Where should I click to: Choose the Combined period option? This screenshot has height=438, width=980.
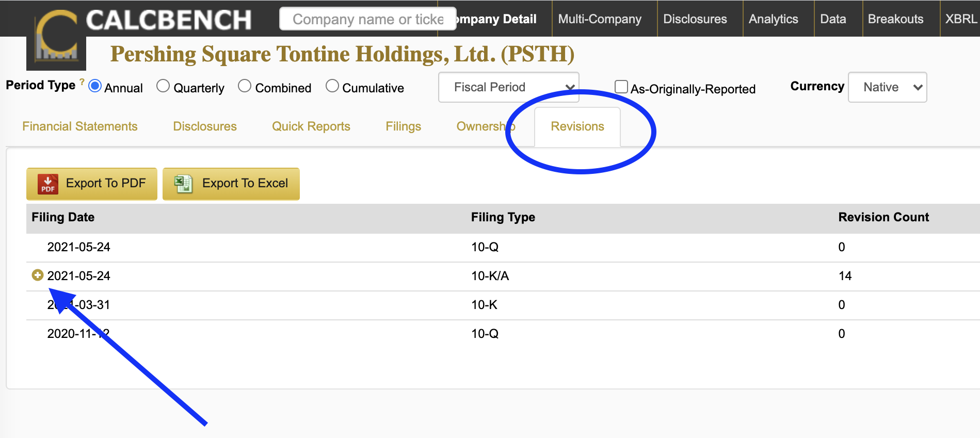tap(245, 86)
